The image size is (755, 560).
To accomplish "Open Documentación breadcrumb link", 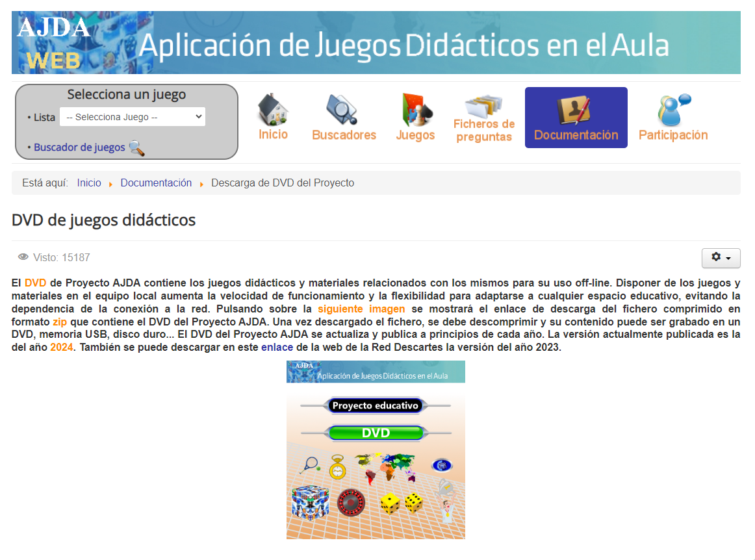I will (x=156, y=183).
